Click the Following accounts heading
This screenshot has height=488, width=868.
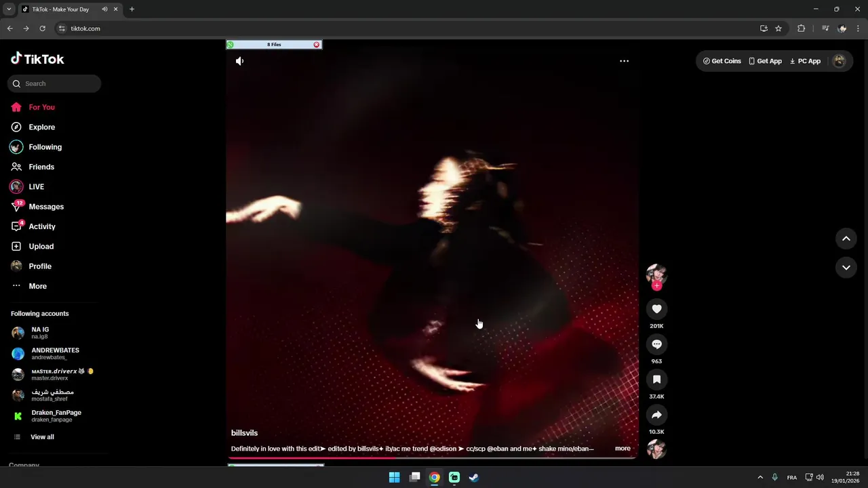(x=40, y=314)
